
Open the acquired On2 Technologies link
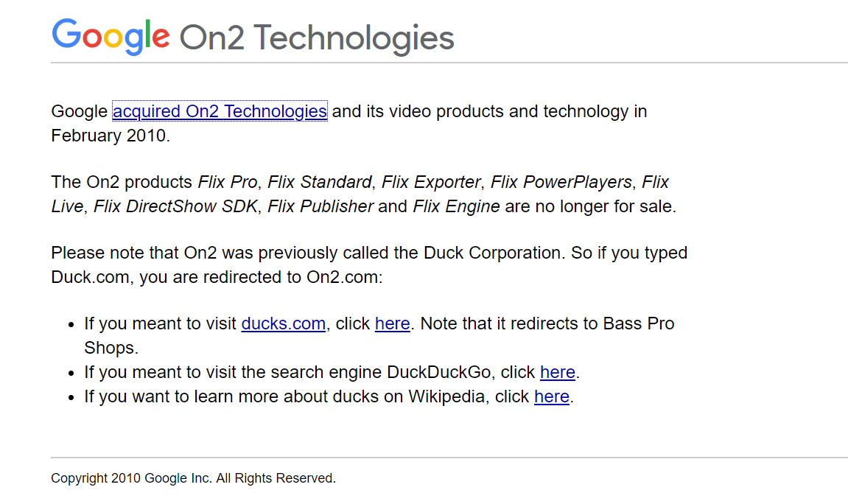(220, 111)
